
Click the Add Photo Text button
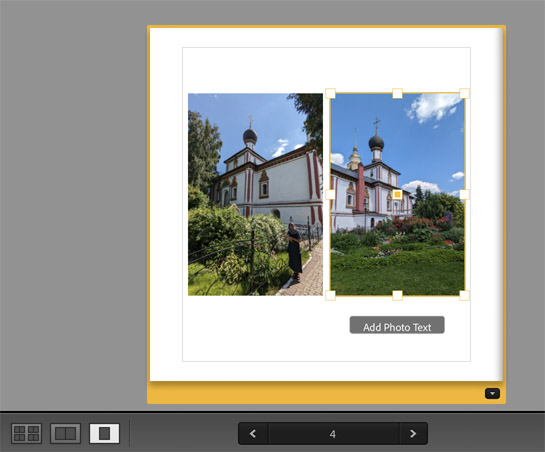click(397, 325)
